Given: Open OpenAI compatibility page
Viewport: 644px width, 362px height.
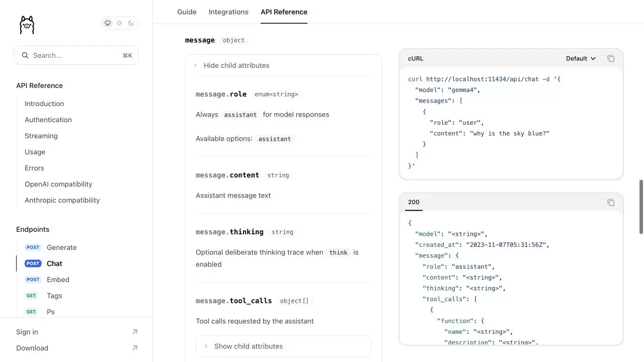Looking at the screenshot, I should click(x=58, y=184).
